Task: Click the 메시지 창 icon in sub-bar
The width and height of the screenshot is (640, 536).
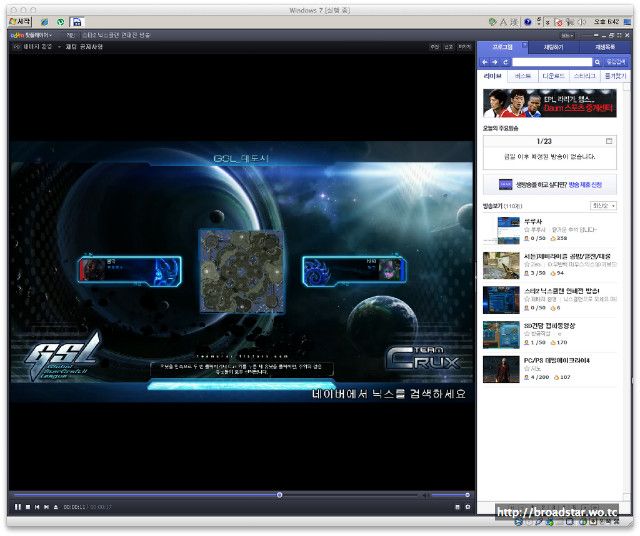Action: pos(16,47)
